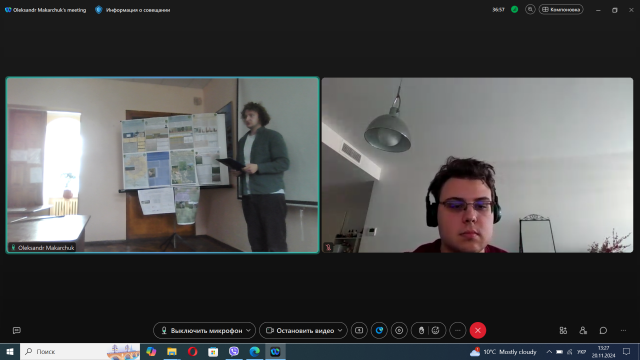Open Viber from taskbar
This screenshot has height=360, width=640.
(234, 351)
